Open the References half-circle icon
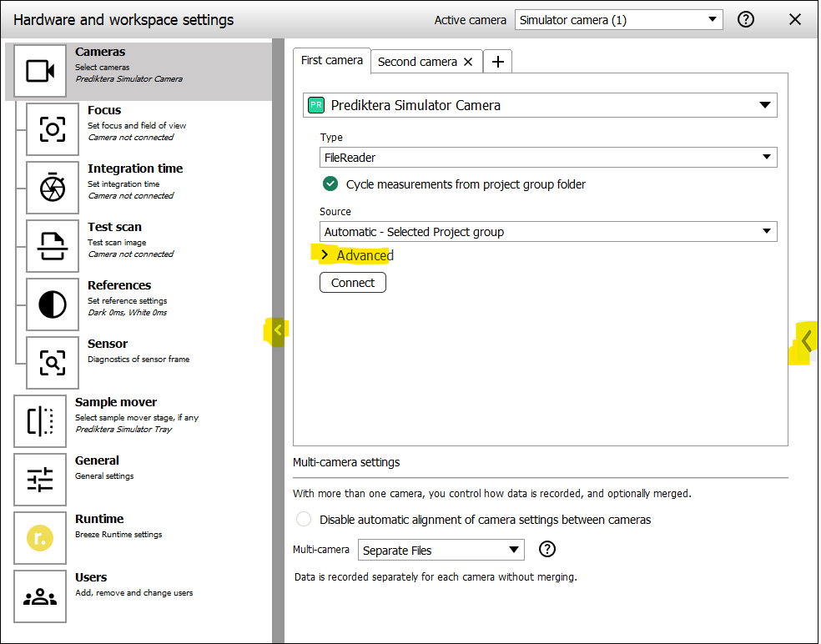The image size is (821, 644). pos(53,304)
